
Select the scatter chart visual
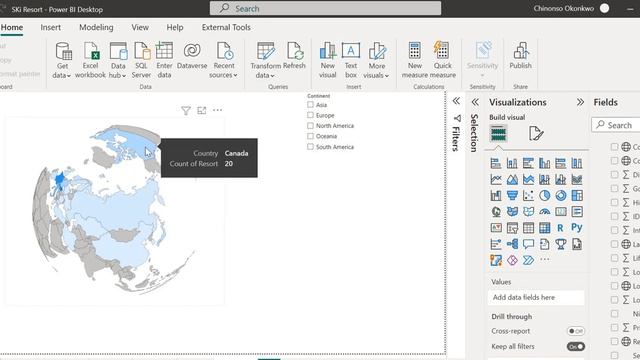[528, 196]
